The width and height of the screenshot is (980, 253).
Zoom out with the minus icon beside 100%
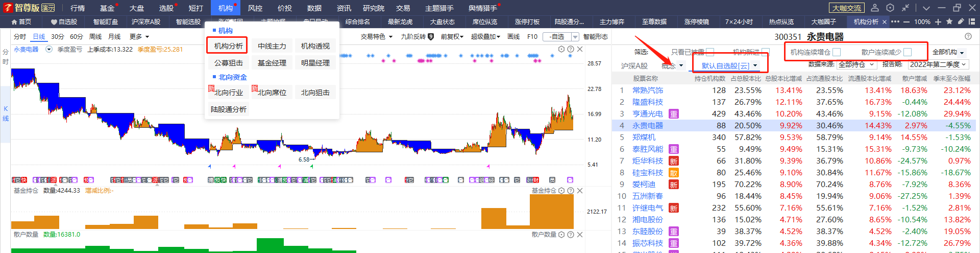[906, 22]
